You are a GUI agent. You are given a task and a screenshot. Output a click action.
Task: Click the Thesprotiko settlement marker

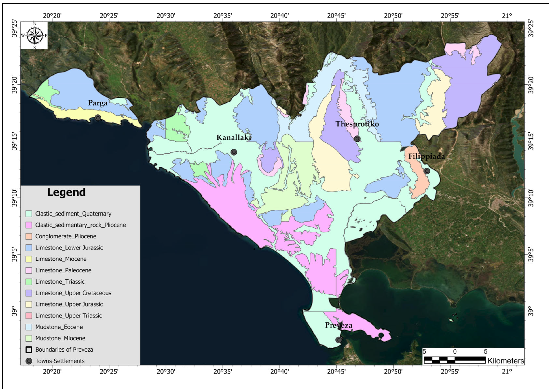(358, 139)
